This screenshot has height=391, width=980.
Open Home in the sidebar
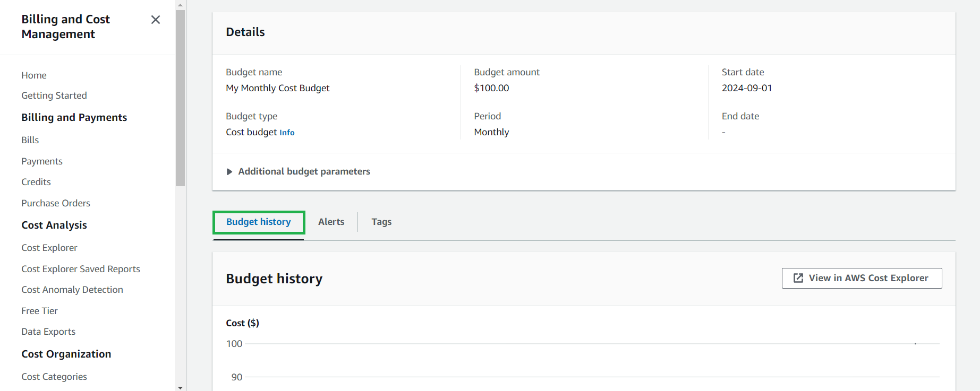coord(34,75)
